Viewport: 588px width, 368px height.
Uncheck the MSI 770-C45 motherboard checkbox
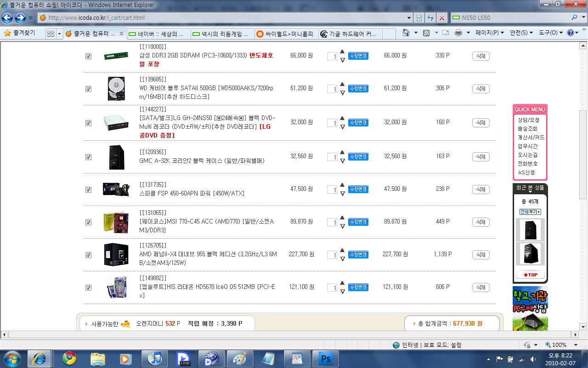[x=88, y=222]
